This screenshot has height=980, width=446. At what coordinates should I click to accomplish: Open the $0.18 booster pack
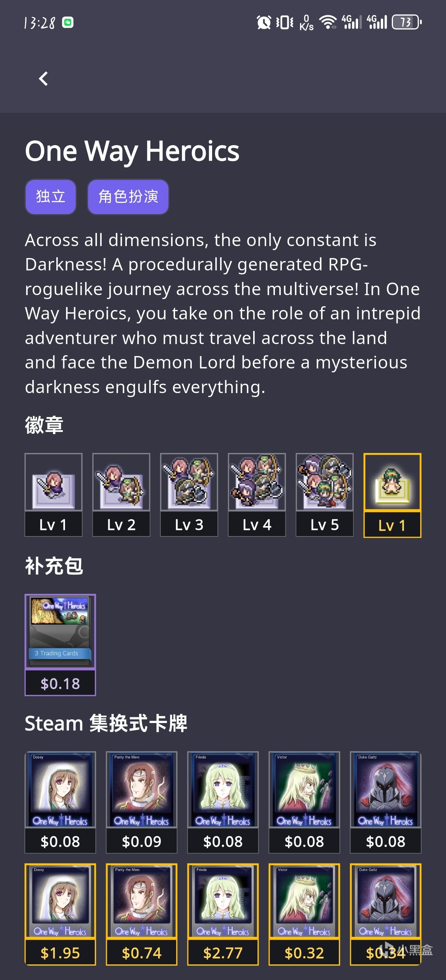[x=60, y=645]
